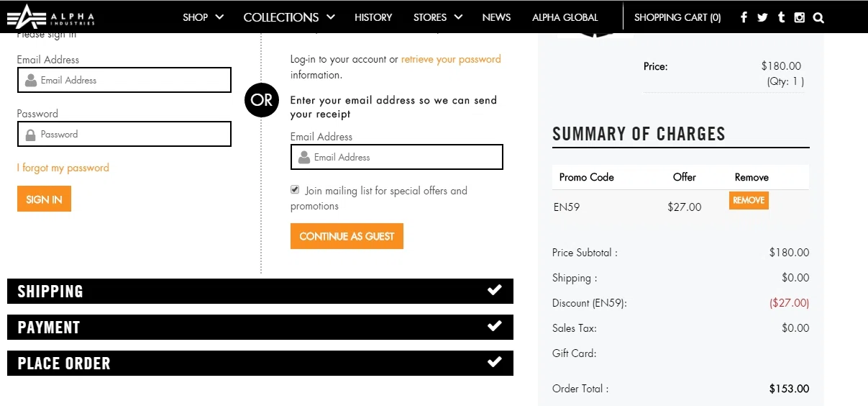The width and height of the screenshot is (868, 406).
Task: Click the Shipping section checkmark icon
Action: (x=495, y=290)
